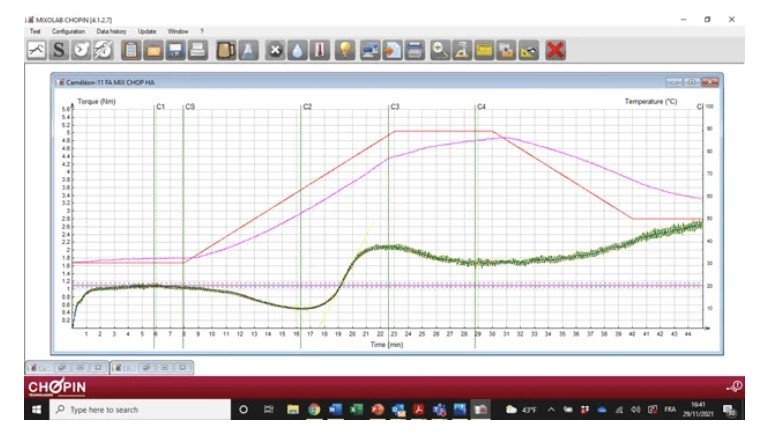Viewport: 760px width, 442px height.
Task: Open the Configuration menu
Action: click(69, 31)
